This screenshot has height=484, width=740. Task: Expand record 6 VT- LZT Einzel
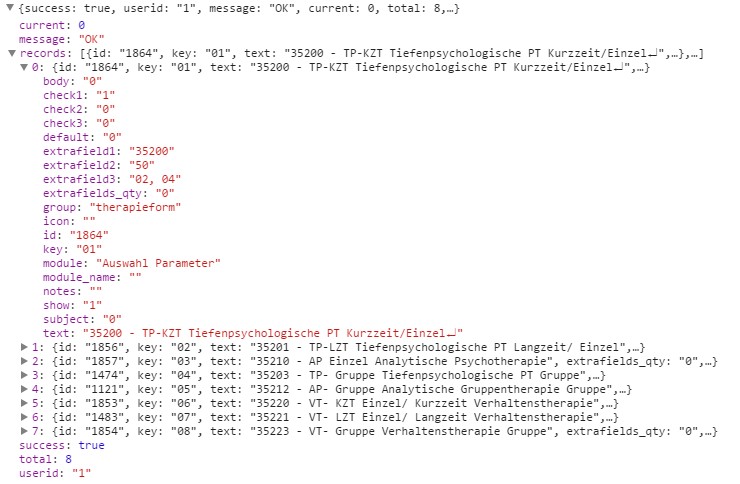tap(24, 417)
